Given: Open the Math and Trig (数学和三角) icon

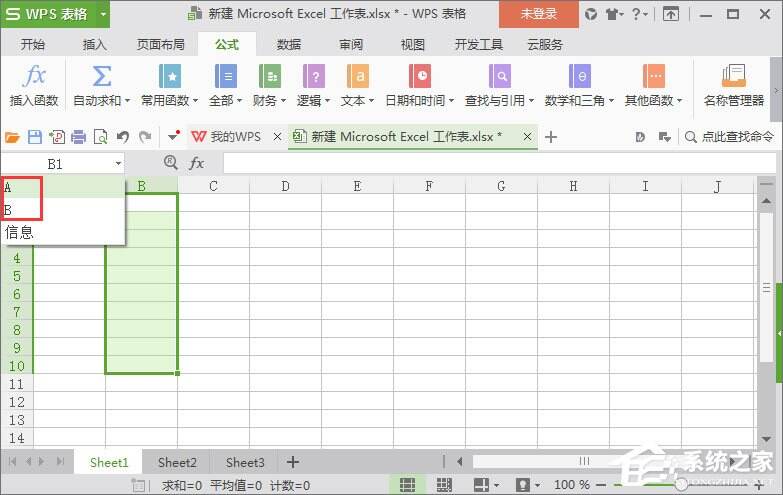Looking at the screenshot, I should pyautogui.click(x=579, y=76).
